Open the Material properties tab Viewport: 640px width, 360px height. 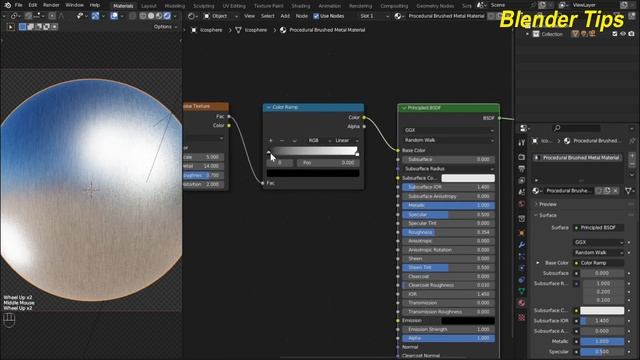(522, 303)
